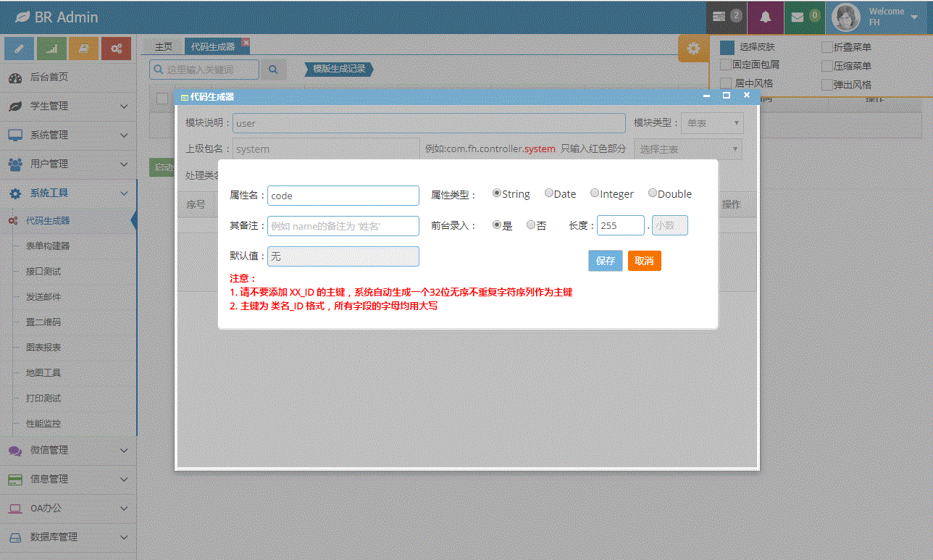Click the 长度 input showing 255
933x560 pixels.
tap(621, 225)
